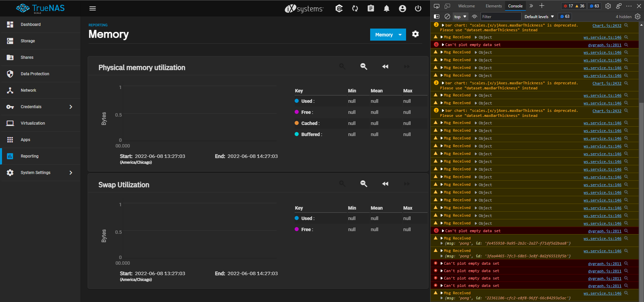Open the TrueCommand status icon
644x302 pixels.
coord(339,8)
